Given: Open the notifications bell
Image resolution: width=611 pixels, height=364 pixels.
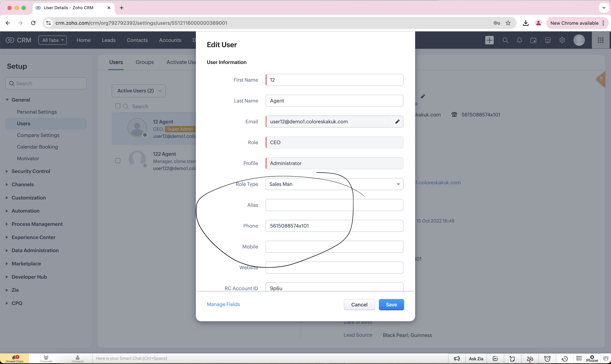Looking at the screenshot, I should (519, 40).
